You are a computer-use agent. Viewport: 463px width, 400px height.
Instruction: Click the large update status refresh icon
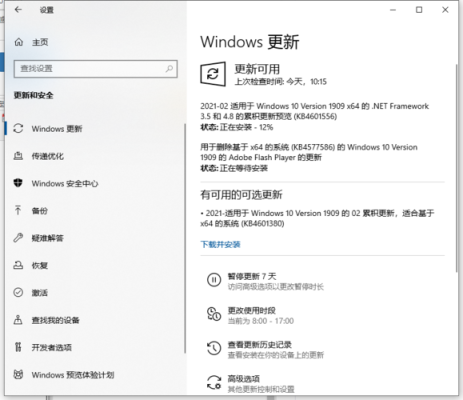pos(213,74)
